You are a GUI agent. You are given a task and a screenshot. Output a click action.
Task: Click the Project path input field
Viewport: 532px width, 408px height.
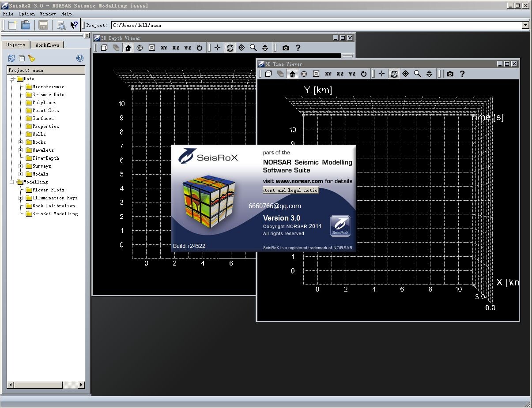[x=317, y=25]
